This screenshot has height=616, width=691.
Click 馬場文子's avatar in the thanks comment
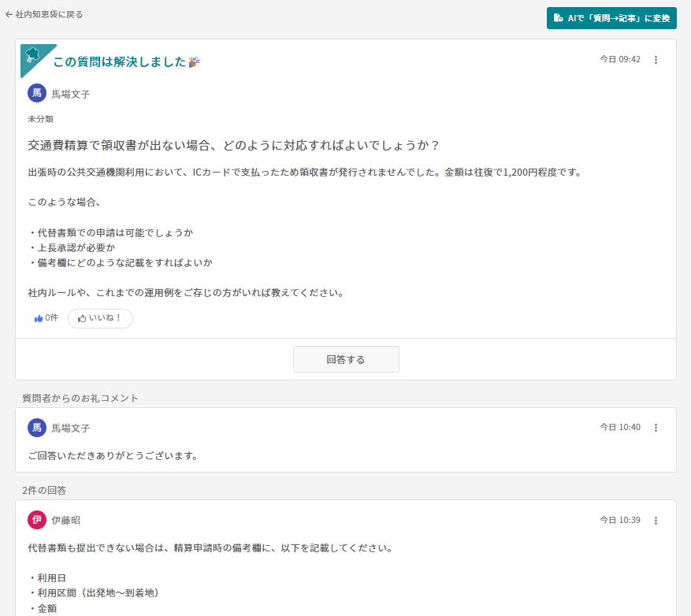point(36,428)
